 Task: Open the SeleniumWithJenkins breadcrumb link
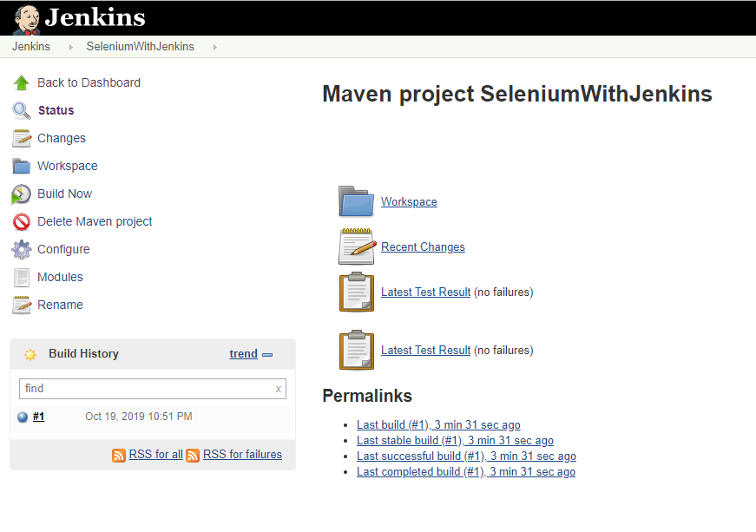tap(141, 47)
